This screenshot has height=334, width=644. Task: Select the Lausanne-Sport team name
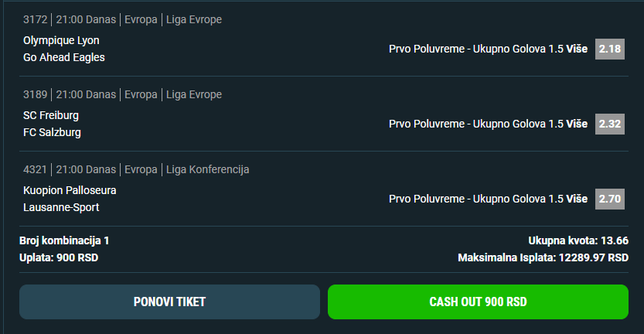click(61, 207)
